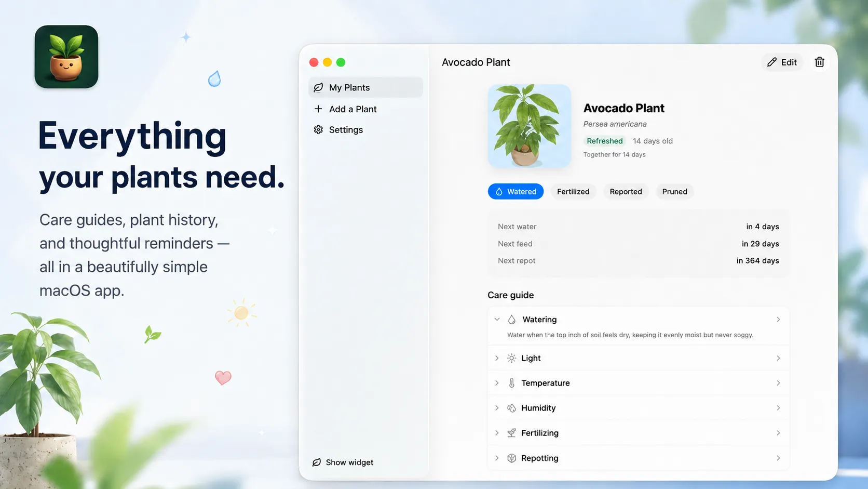Click the leaf icon next to Show widget

pyautogui.click(x=317, y=462)
